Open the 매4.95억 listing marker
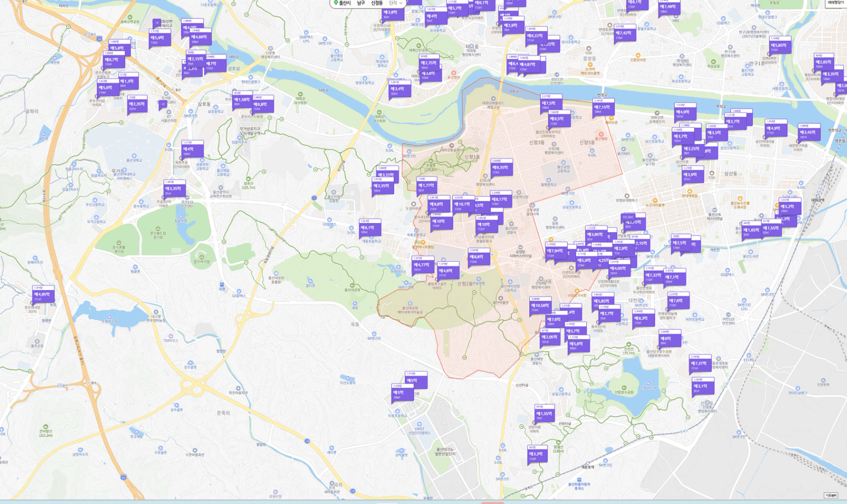Viewport: 847px width, 504px height. [43, 295]
